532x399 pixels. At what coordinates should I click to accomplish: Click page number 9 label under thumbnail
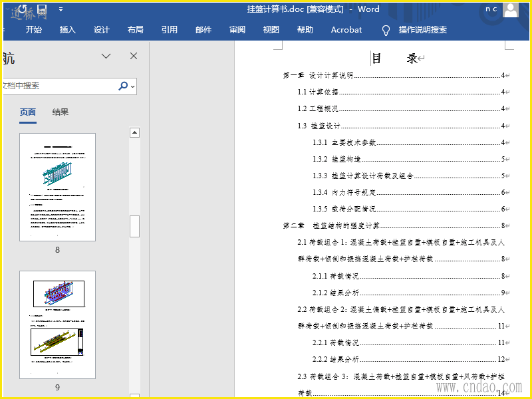click(x=57, y=388)
